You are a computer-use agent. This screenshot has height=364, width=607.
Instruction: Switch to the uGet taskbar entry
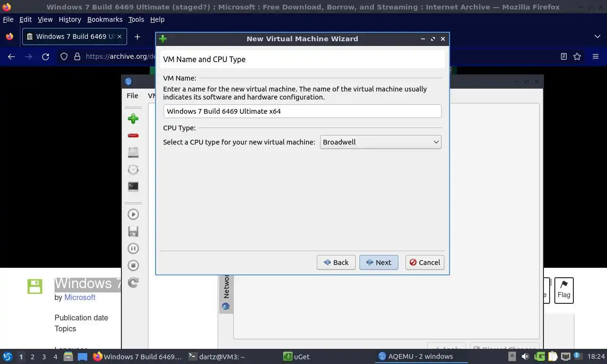click(296, 356)
